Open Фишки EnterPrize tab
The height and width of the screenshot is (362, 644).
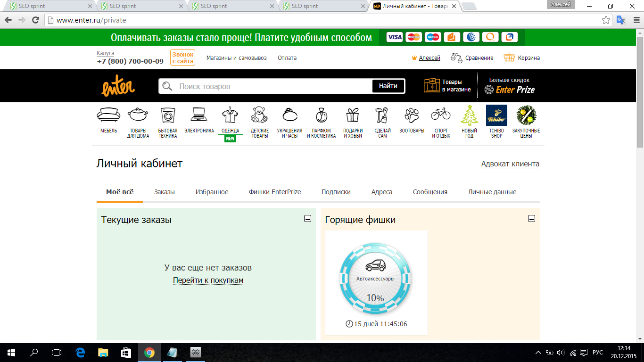pos(275,192)
